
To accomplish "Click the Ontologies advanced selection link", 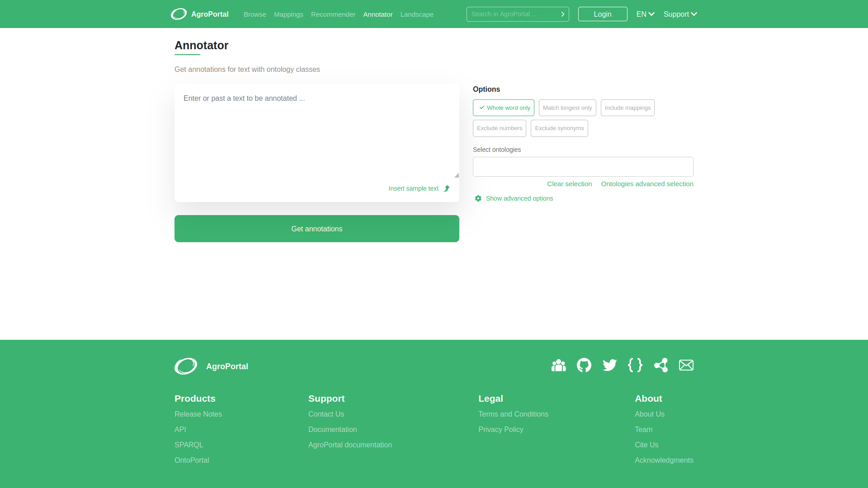I will pos(647,183).
